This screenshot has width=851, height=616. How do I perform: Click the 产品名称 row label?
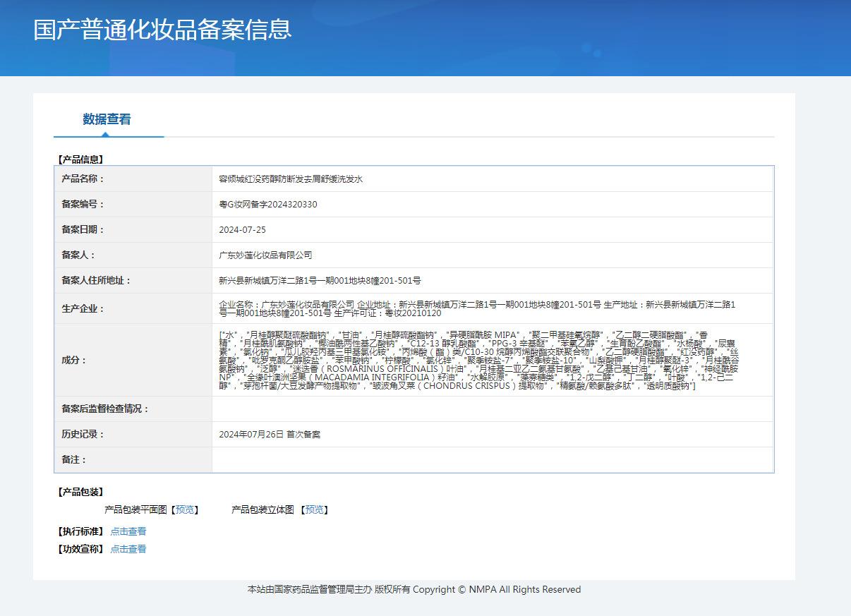click(83, 179)
